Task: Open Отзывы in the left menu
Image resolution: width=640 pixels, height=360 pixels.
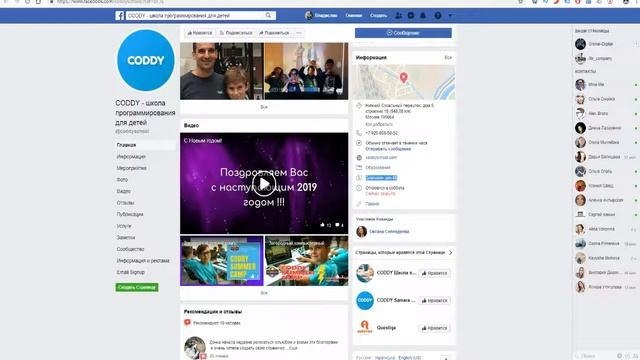Action: 125,202
